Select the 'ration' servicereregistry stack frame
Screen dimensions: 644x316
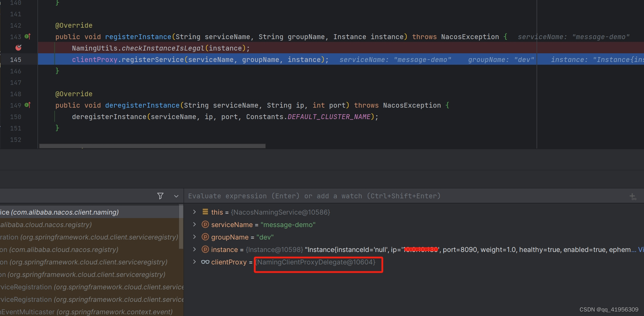pyautogui.click(x=90, y=237)
